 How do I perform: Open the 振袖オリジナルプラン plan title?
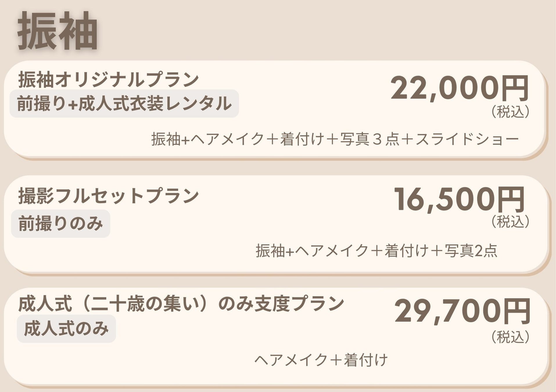(108, 79)
